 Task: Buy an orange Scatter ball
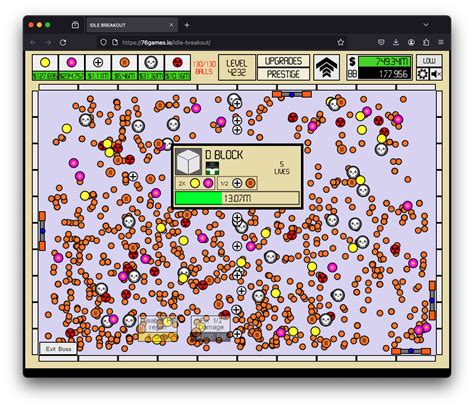124,63
